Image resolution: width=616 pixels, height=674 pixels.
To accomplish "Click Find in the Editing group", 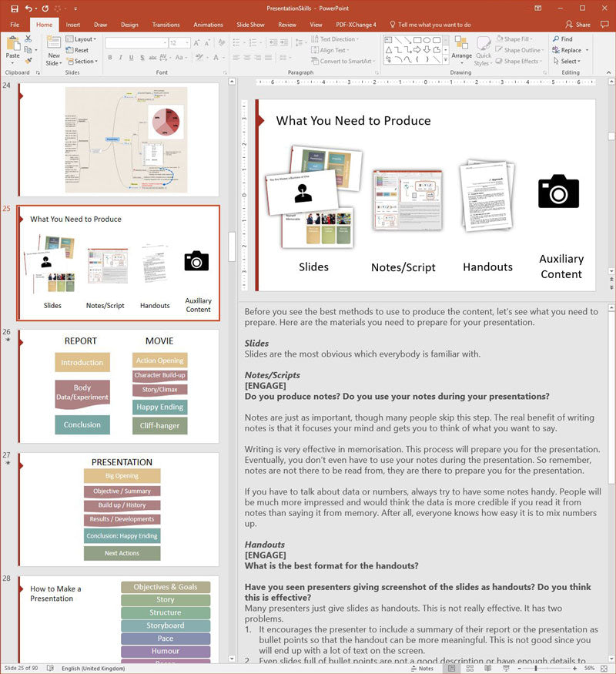I will coord(563,39).
